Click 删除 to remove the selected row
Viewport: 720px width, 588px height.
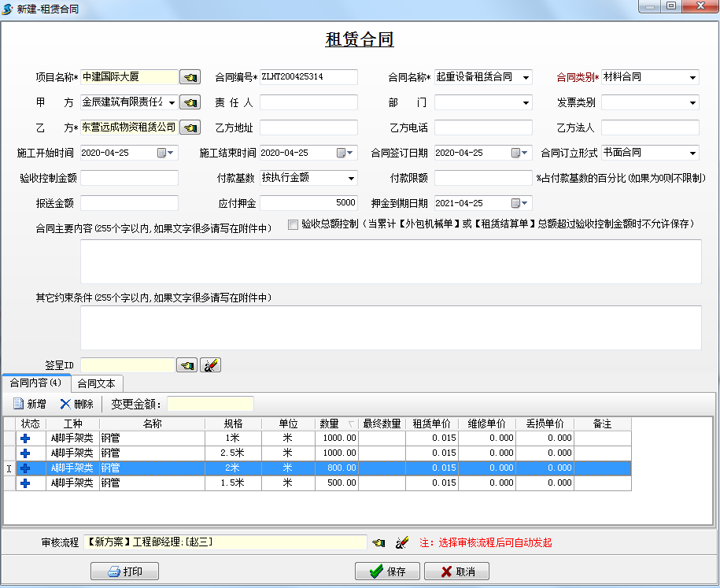point(76,404)
